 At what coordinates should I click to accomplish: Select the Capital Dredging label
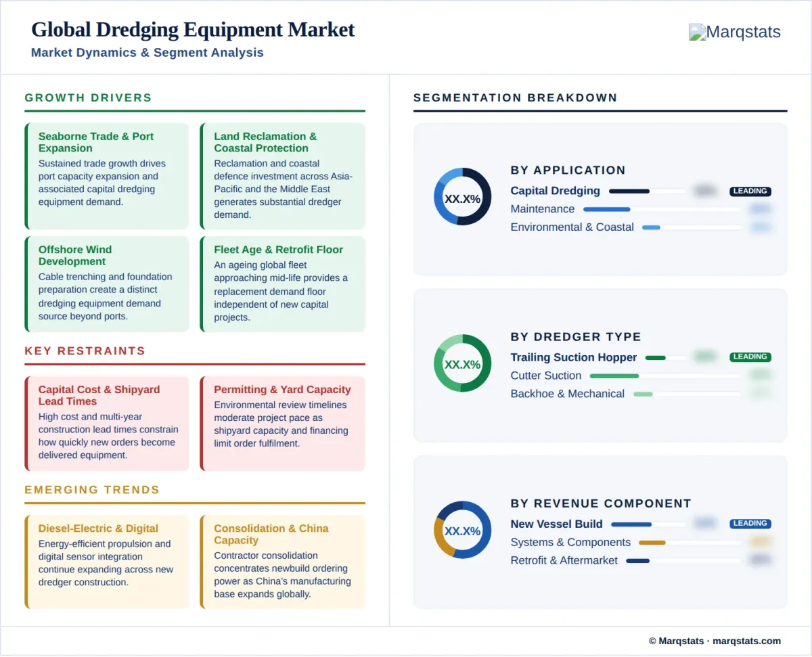pyautogui.click(x=556, y=191)
